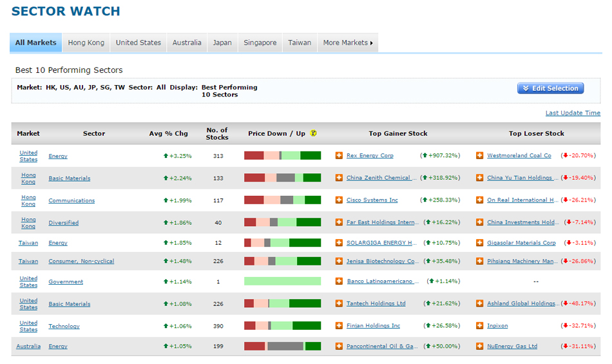Open the More Markets dropdown tab
The width and height of the screenshot is (612, 364).
(x=348, y=43)
